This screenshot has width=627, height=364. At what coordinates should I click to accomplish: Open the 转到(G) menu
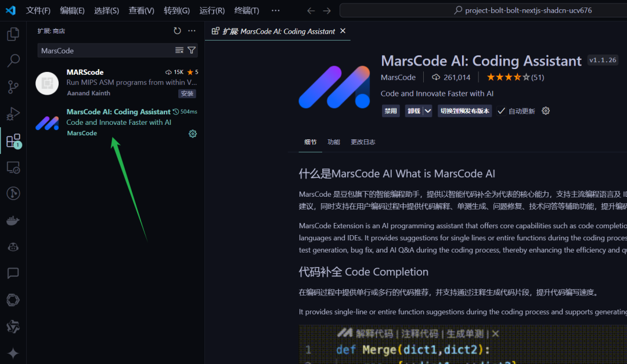[x=176, y=10]
